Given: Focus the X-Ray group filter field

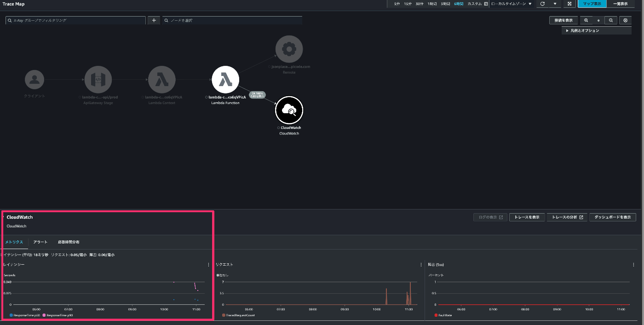Looking at the screenshot, I should tap(75, 20).
